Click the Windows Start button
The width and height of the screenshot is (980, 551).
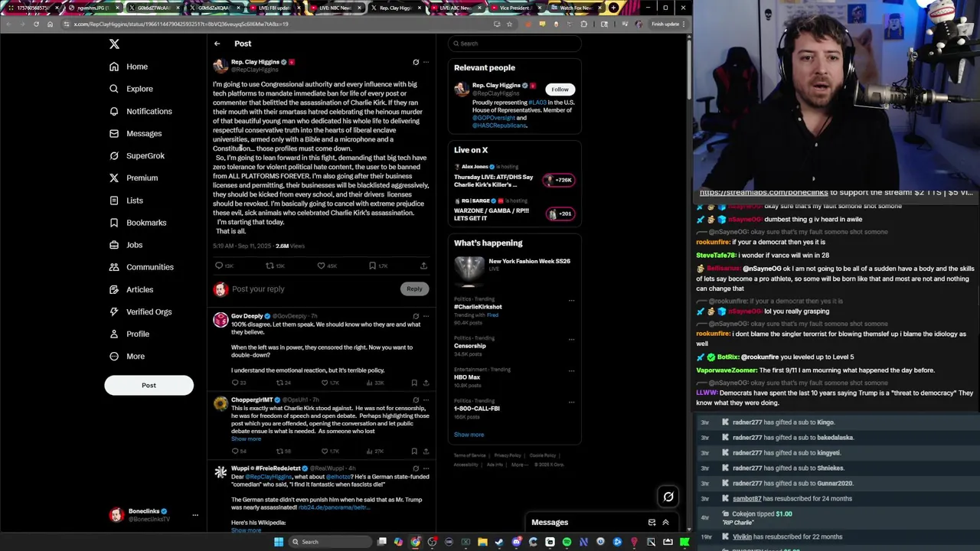point(279,542)
